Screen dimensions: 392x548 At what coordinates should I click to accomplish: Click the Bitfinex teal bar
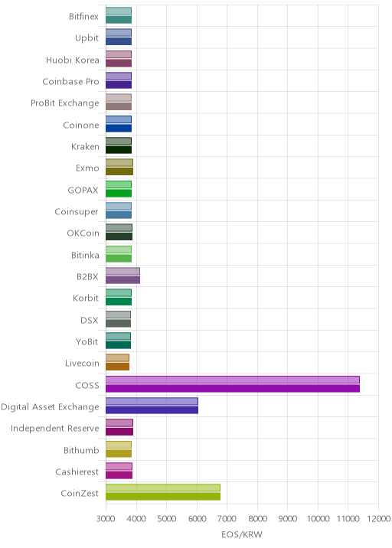pos(119,15)
